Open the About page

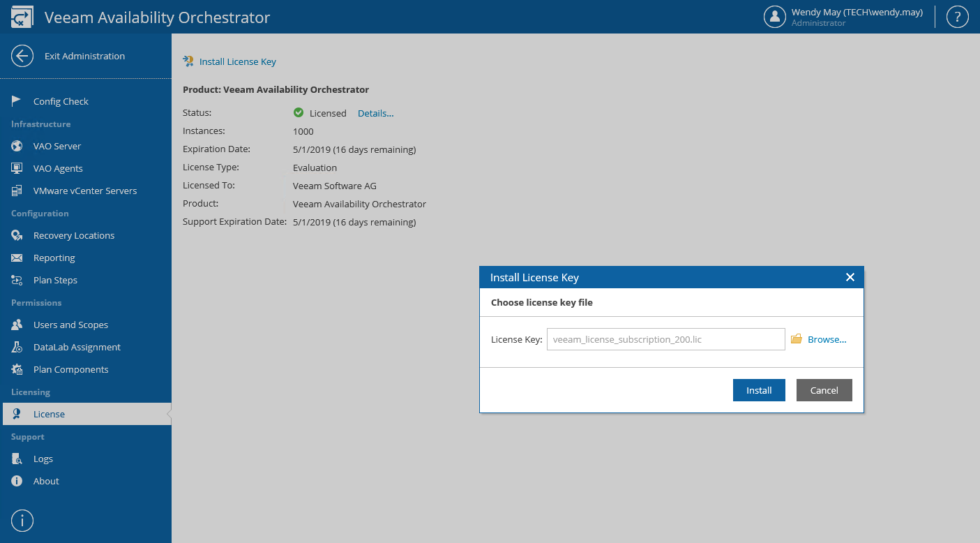coord(46,481)
